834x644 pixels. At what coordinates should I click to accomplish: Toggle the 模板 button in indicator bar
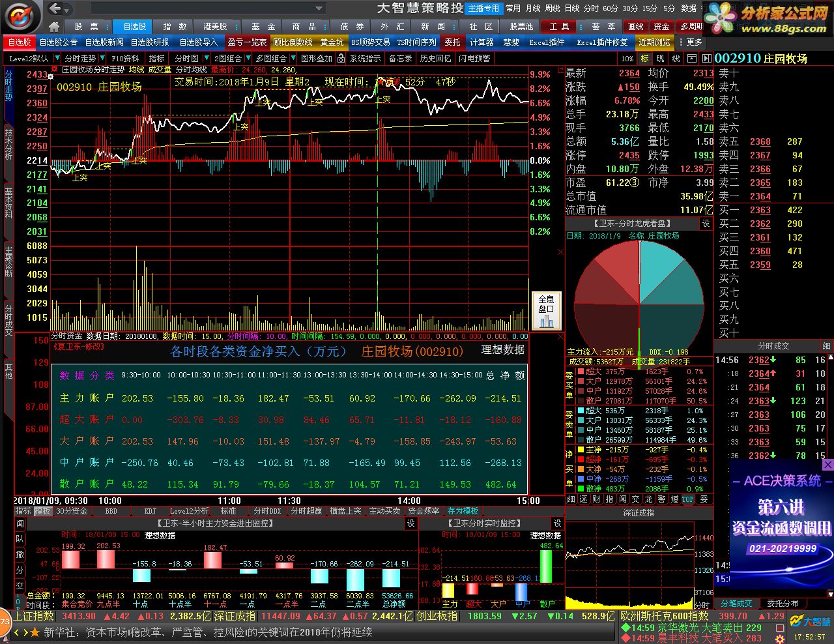[x=43, y=511]
